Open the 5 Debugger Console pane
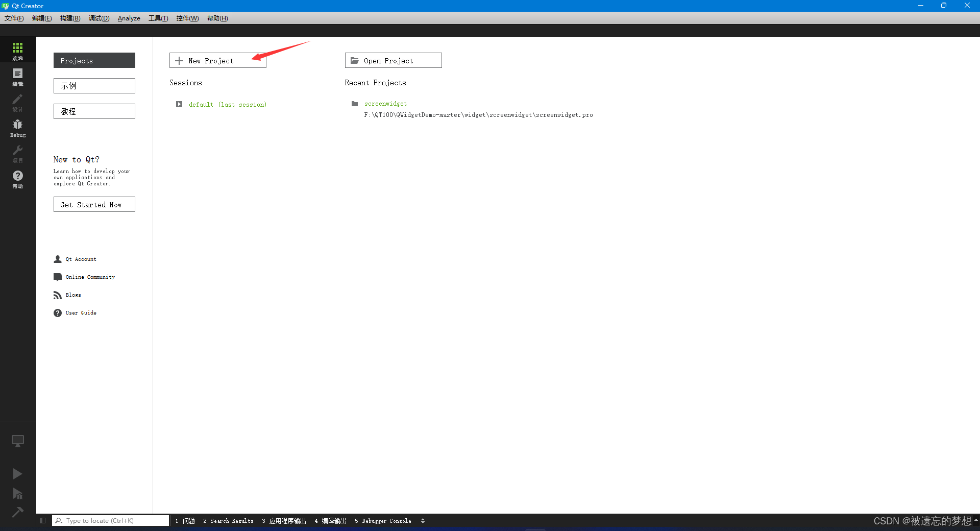The height and width of the screenshot is (531, 980). click(383, 521)
